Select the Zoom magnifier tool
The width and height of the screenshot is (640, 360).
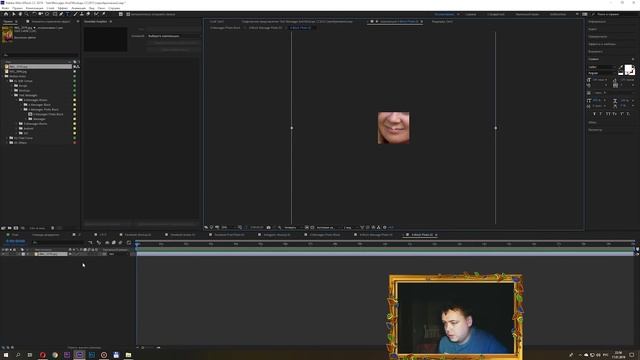27,14
